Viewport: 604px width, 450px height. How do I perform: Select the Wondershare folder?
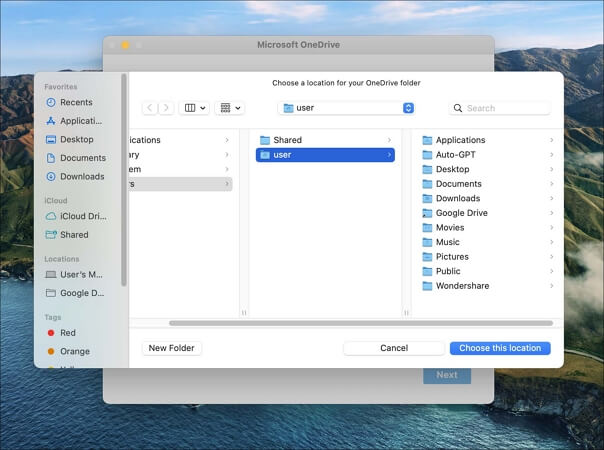461,286
